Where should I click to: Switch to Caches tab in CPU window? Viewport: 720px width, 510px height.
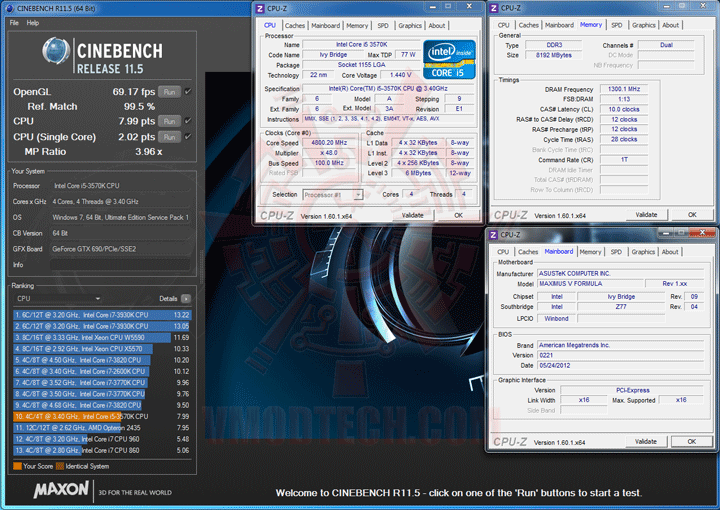[295, 26]
